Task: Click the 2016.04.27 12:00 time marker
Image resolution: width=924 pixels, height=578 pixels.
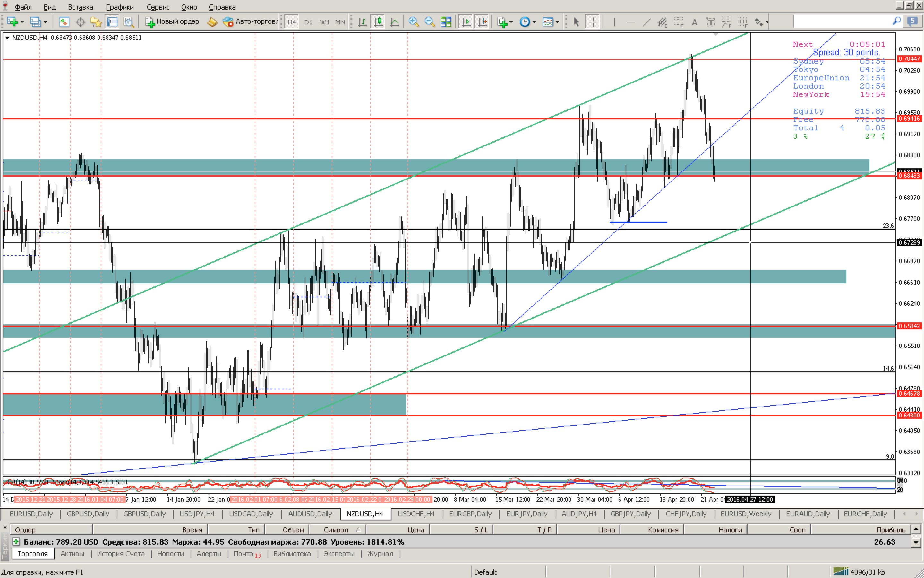Action: [x=749, y=499]
